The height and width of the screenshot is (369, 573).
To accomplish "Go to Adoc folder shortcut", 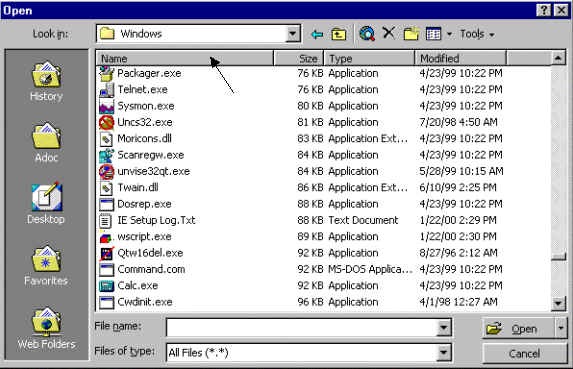I will (46, 143).
